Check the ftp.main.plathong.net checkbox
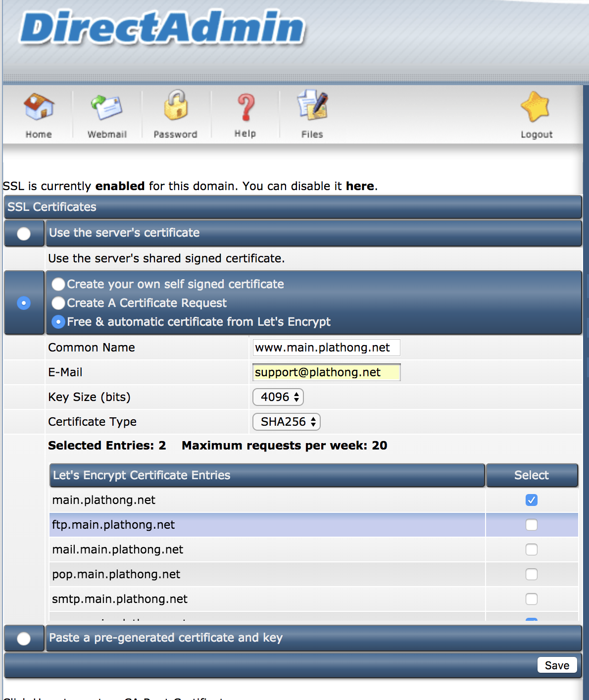The width and height of the screenshot is (589, 700). coord(532,525)
